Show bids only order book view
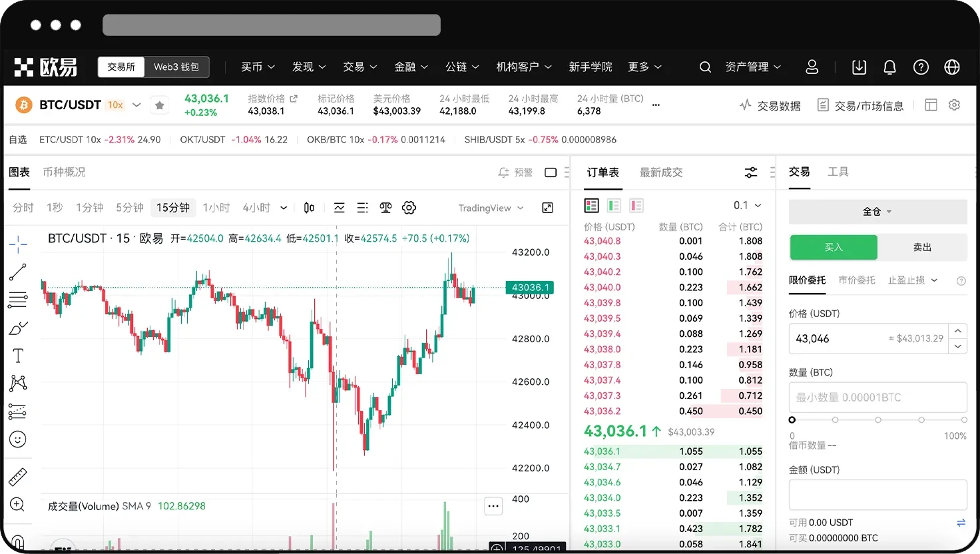 (614, 206)
